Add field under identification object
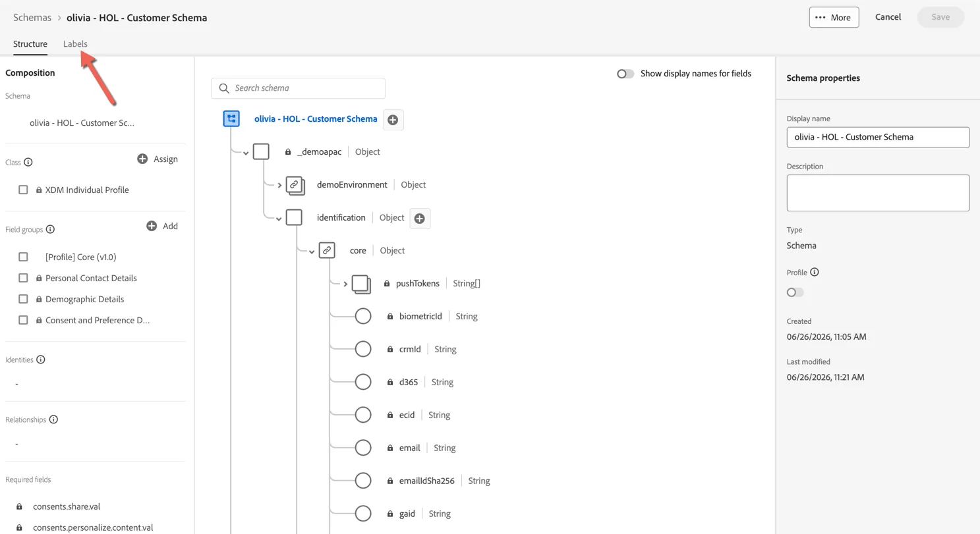The image size is (980, 534). click(420, 219)
